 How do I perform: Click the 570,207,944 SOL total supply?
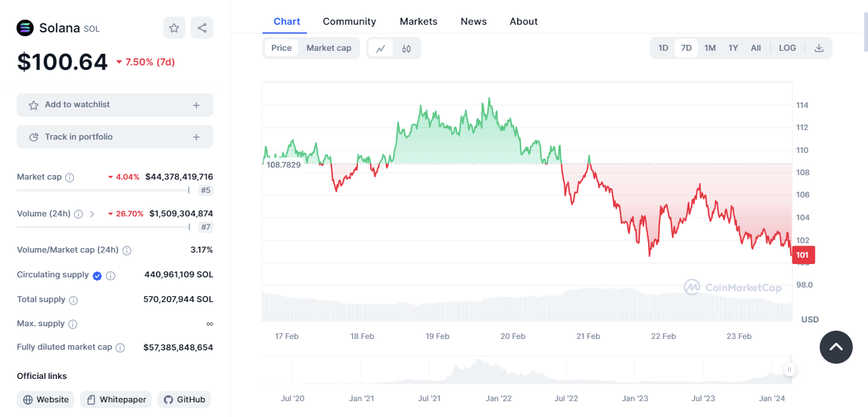click(178, 300)
